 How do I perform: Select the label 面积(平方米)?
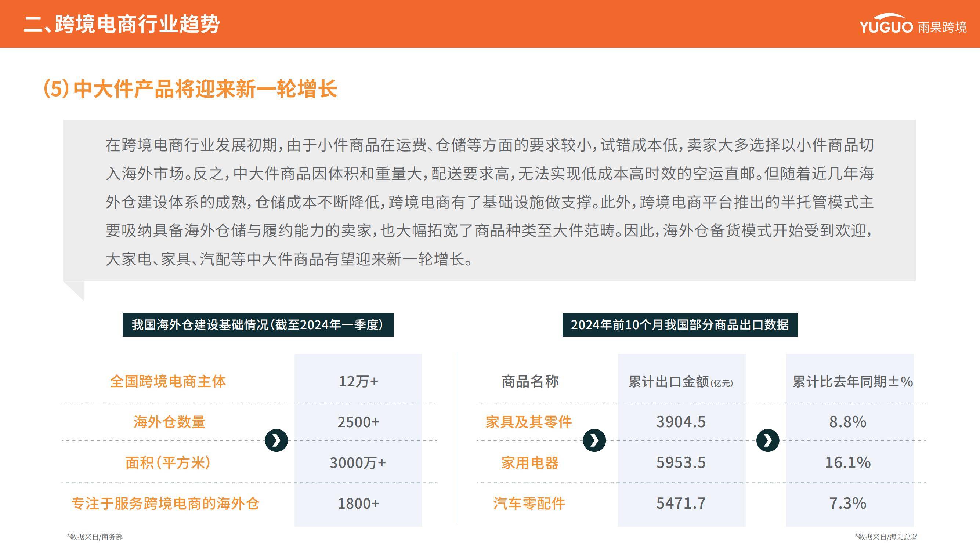(168, 463)
